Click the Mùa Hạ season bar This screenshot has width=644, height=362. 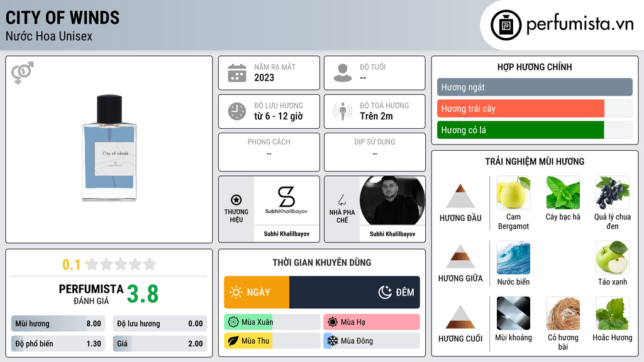tap(372, 322)
